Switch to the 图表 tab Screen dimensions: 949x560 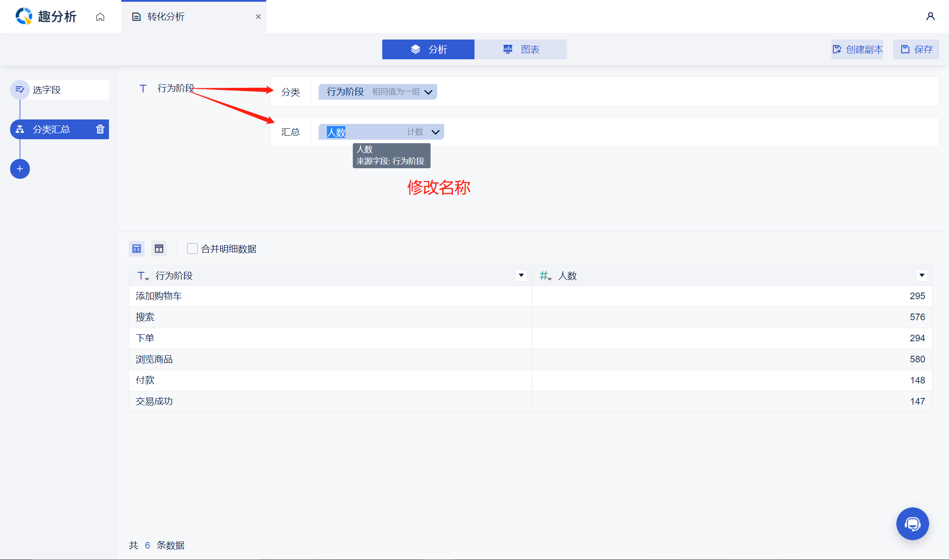pyautogui.click(x=521, y=49)
